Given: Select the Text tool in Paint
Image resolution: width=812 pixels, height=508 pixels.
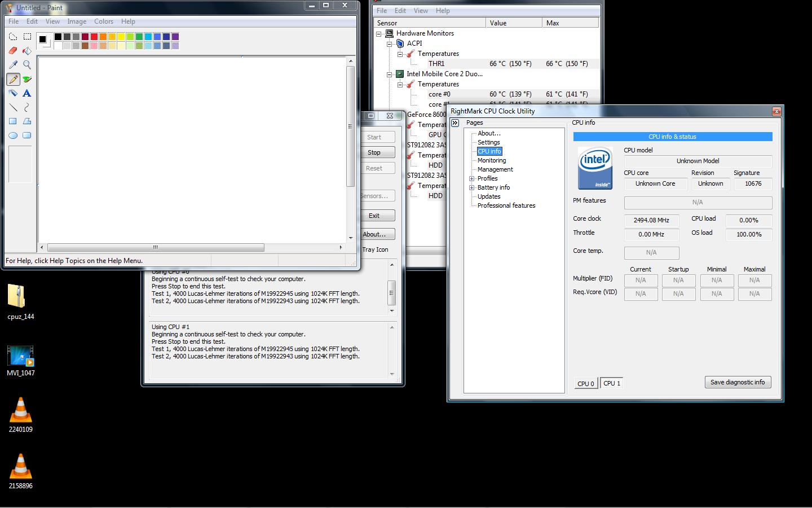Looking at the screenshot, I should [x=27, y=93].
